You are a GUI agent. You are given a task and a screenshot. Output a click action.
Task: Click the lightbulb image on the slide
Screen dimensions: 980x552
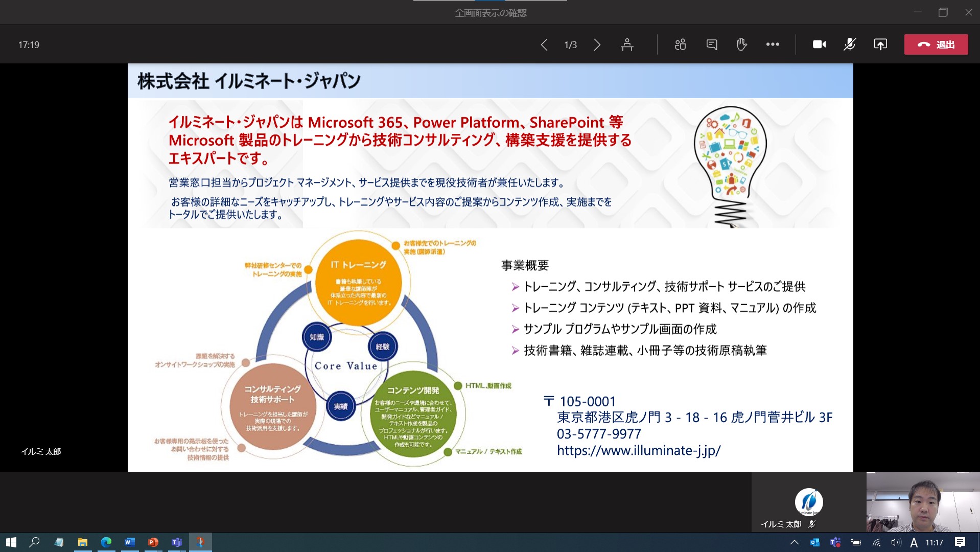[731, 166]
